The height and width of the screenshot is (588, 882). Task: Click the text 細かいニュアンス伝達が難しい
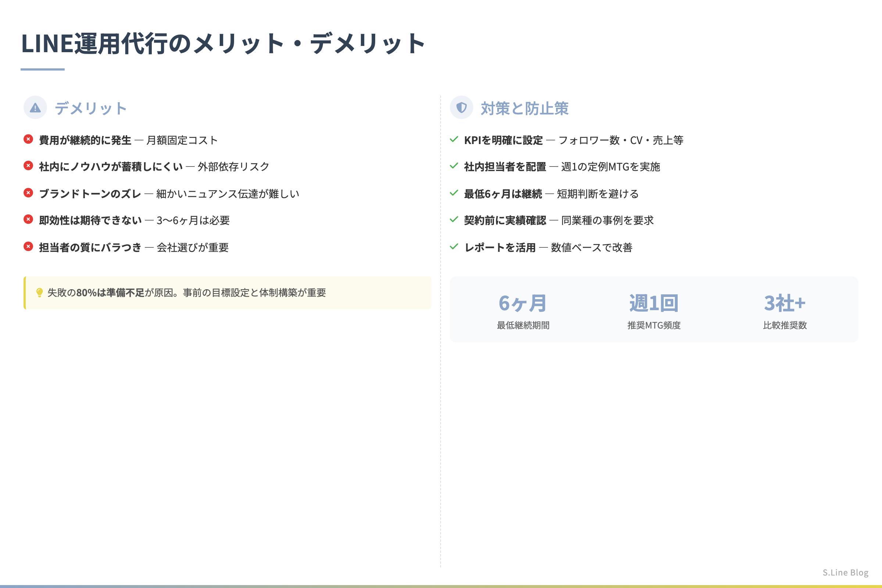tap(227, 194)
